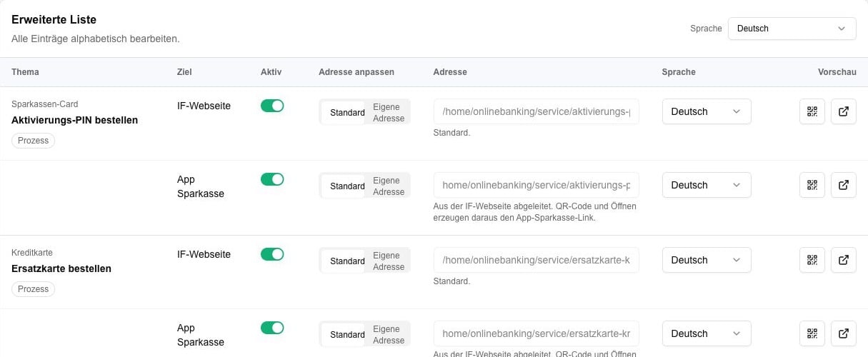This screenshot has height=357, width=868.
Task: Select Eigene Adresse for Aktivierungs-PIN App Sparkasse
Action: click(x=388, y=186)
